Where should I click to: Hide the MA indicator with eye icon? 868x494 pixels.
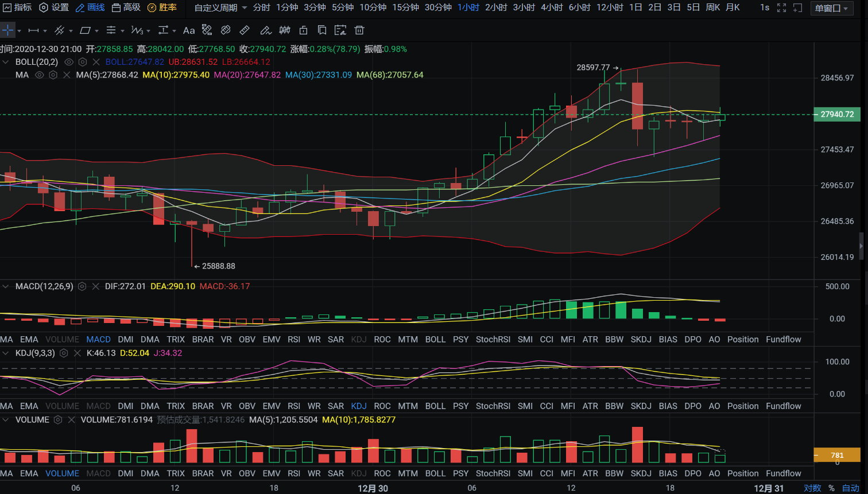(x=39, y=75)
